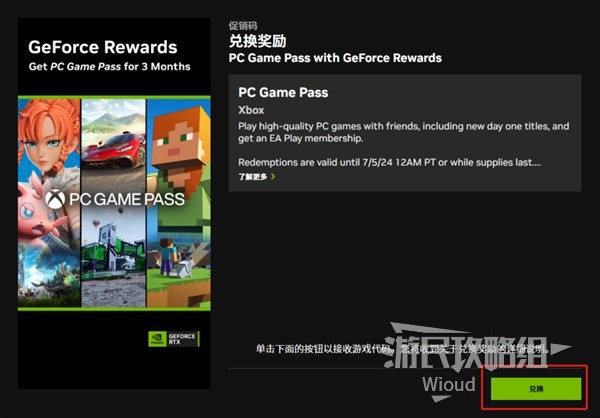The width and height of the screenshot is (600, 418).
Task: Click the NVIDIA eye logo in the badge
Action: coord(157,339)
